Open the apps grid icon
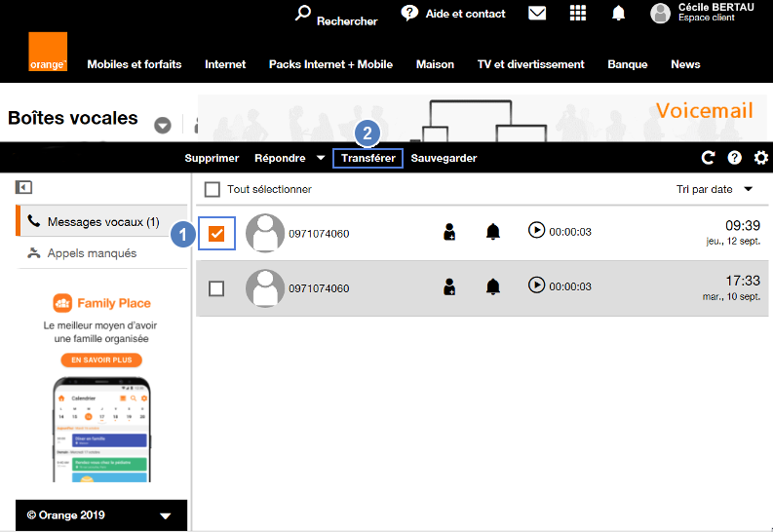The height and width of the screenshot is (532, 773). pos(578,13)
